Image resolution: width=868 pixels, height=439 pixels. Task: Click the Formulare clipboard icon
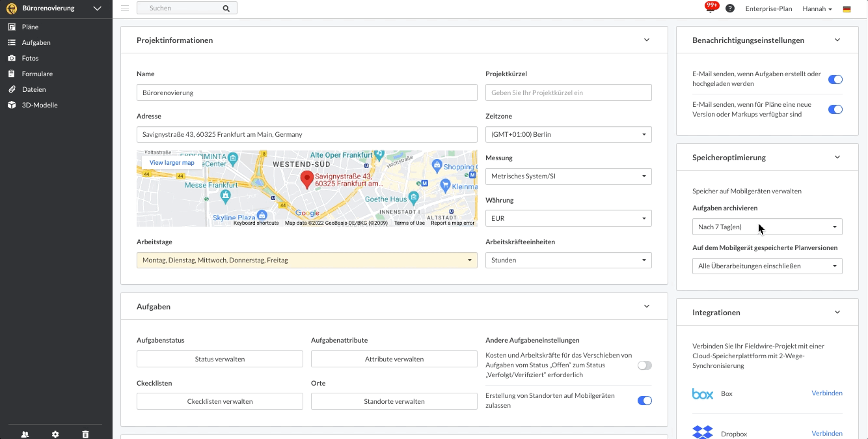(11, 74)
